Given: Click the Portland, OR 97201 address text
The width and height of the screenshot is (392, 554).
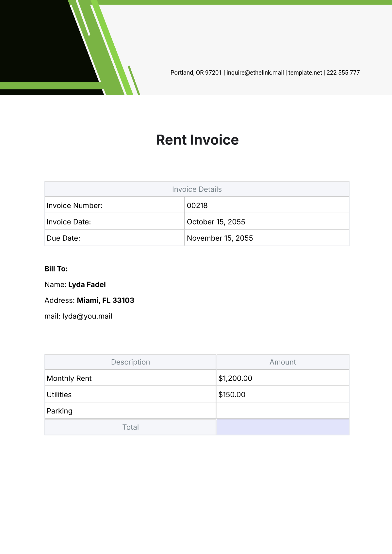Looking at the screenshot, I should tap(196, 73).
